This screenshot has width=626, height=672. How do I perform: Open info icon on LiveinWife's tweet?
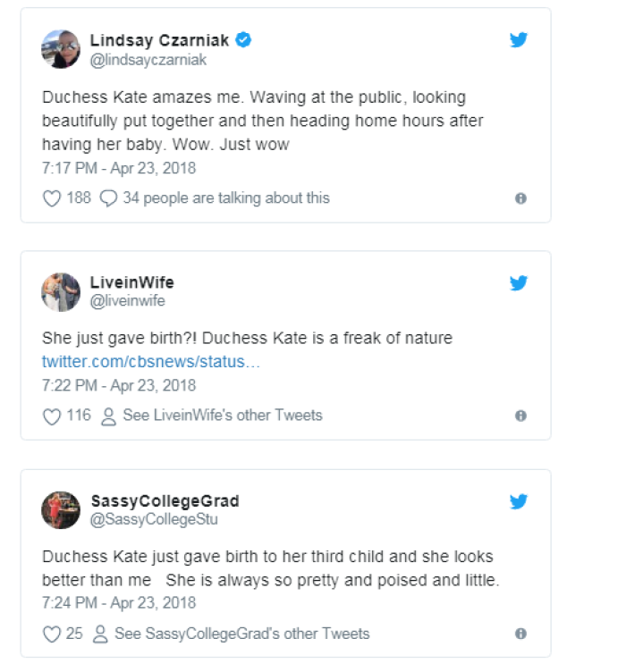coord(520,416)
